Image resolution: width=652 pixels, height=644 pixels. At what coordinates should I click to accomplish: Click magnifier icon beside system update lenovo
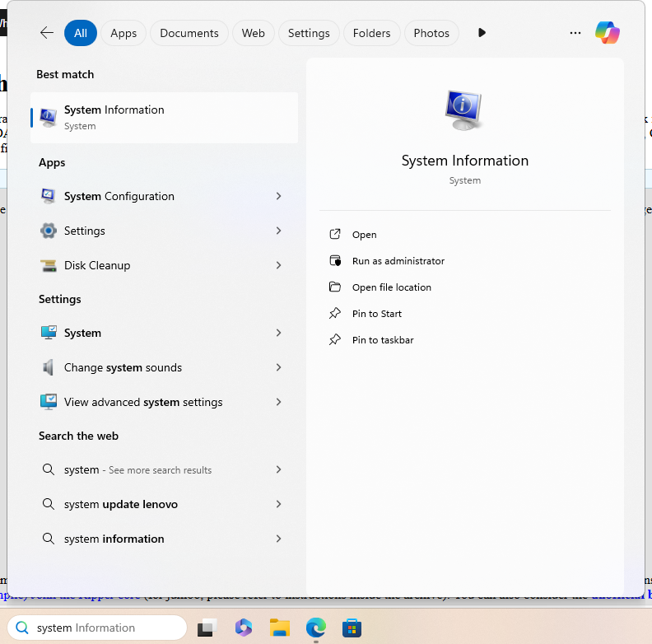[49, 504]
